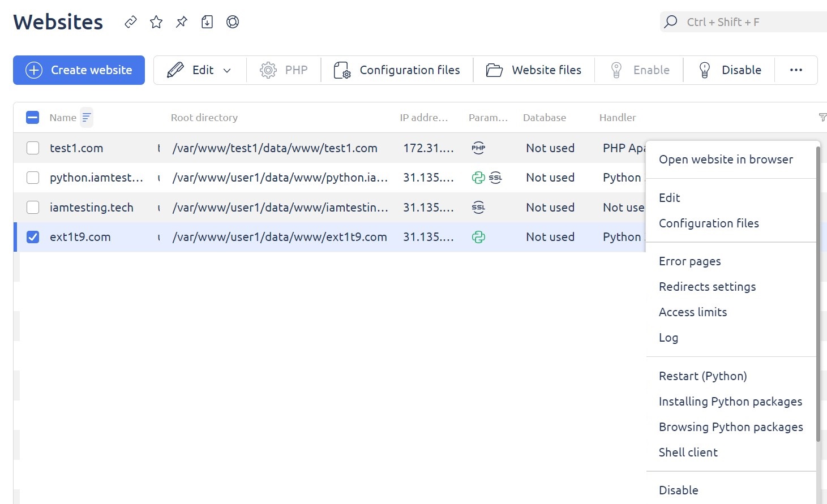Check the test1.com row checkbox
827x504 pixels.
tap(33, 148)
